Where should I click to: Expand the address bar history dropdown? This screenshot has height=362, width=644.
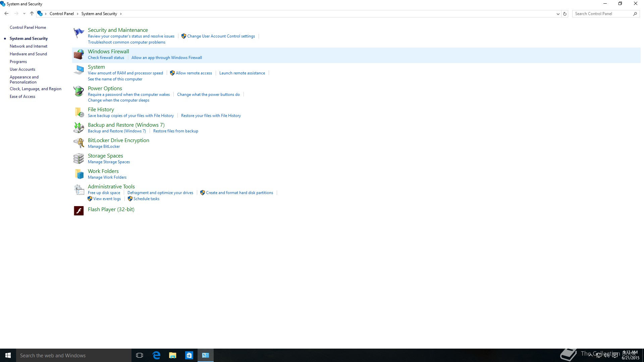558,14
